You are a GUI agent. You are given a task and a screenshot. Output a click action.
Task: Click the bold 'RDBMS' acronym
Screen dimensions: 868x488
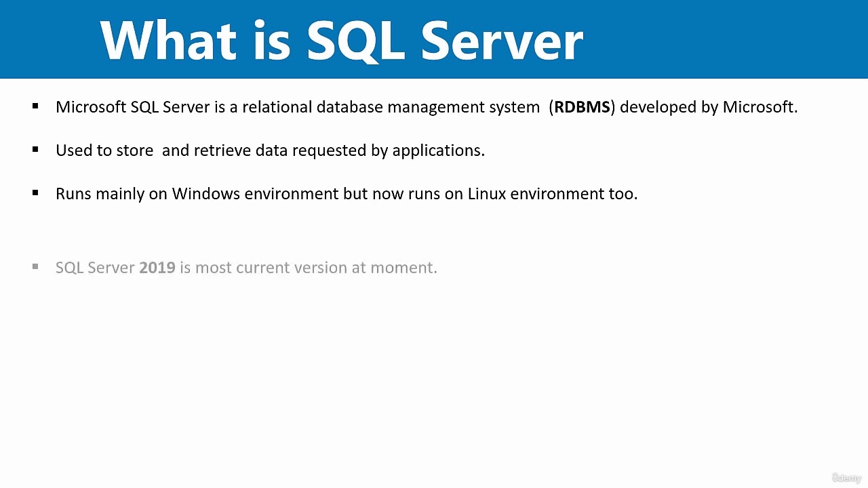(x=582, y=107)
